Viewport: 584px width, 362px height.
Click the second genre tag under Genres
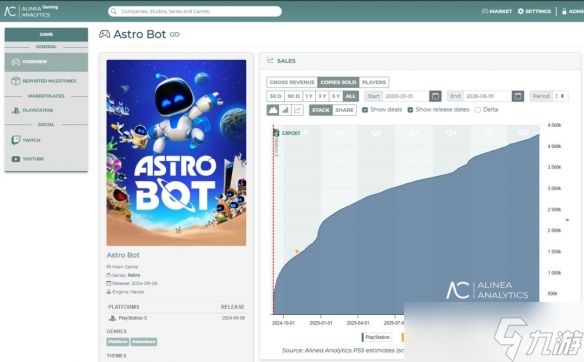(x=144, y=342)
